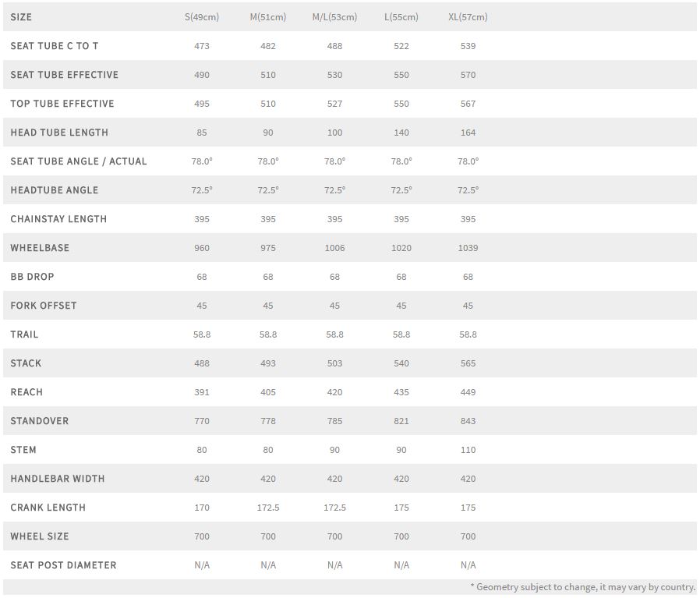Select the WHEELBASE row label
The image size is (700, 598).
pos(40,248)
